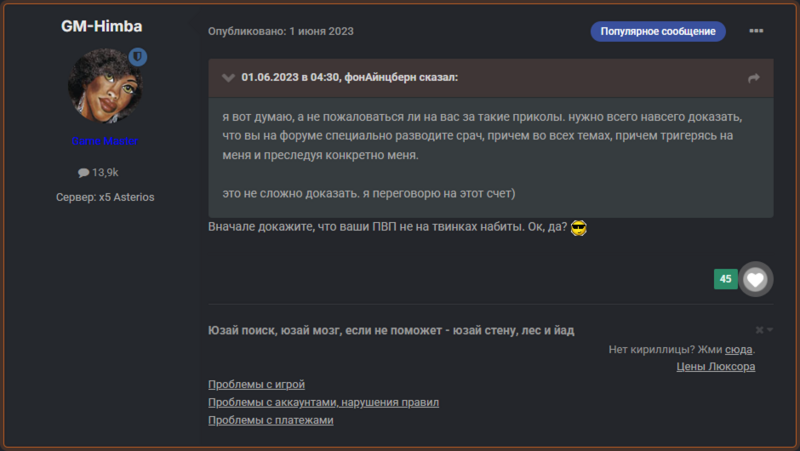Click the 'Популярное сообщение' badge
Image resolution: width=800 pixels, height=451 pixels.
(x=657, y=31)
